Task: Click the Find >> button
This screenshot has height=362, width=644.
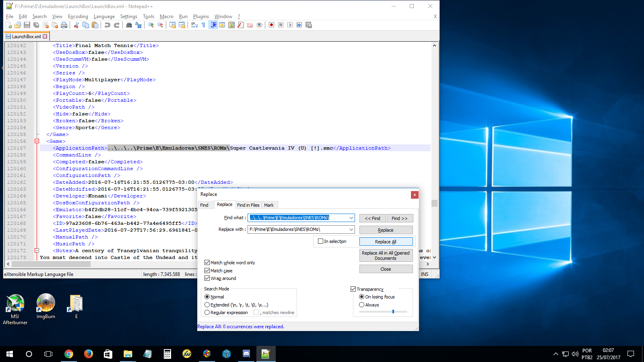Action: click(400, 218)
